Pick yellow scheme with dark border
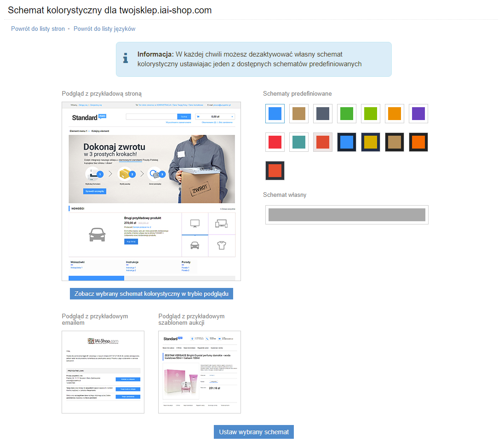This screenshot has width=504, height=448. pyautogui.click(x=371, y=142)
